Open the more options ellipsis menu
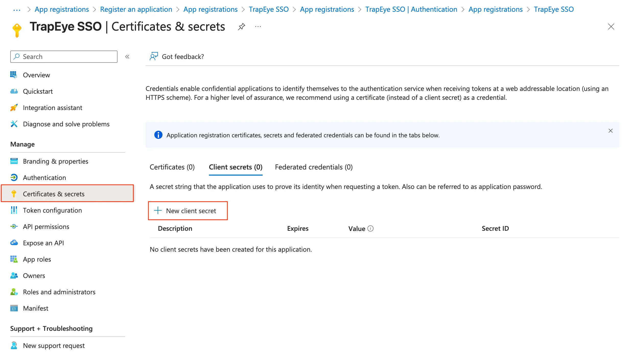Viewport: 629px width, 364px height. point(258,27)
